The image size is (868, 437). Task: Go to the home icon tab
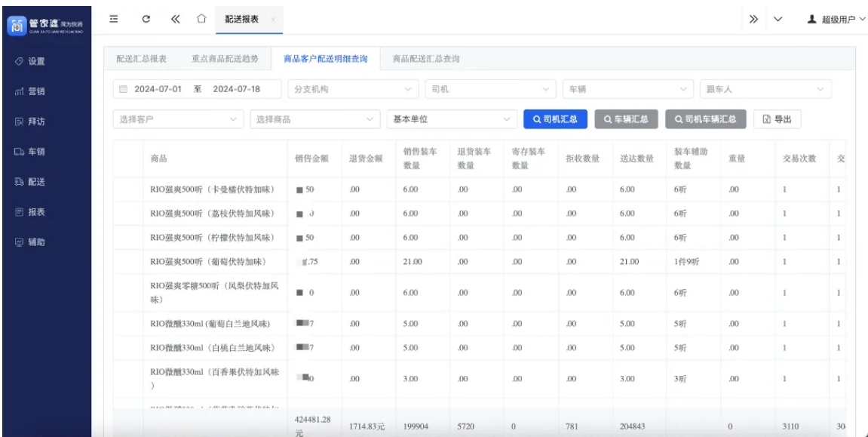[201, 19]
